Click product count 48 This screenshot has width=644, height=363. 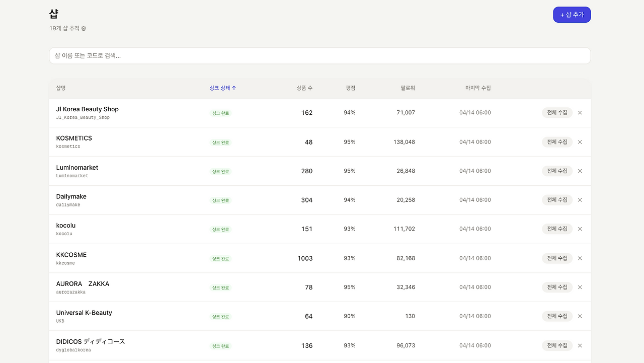309,142
